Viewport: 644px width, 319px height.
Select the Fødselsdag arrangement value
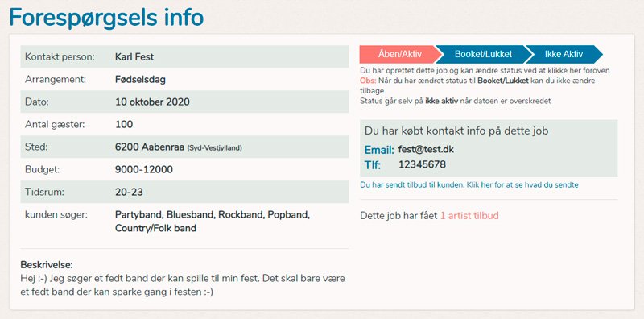coord(140,79)
